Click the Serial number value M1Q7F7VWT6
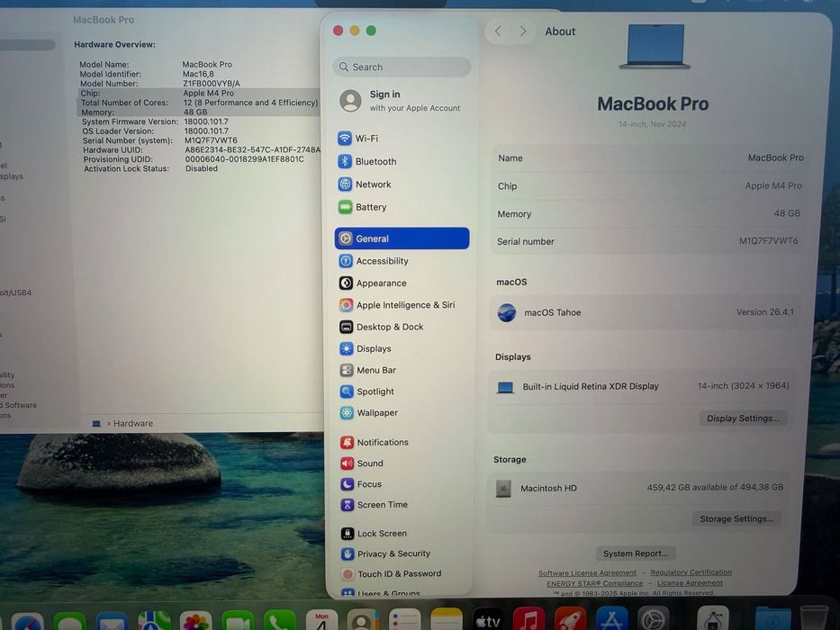The width and height of the screenshot is (840, 630). 768,241
